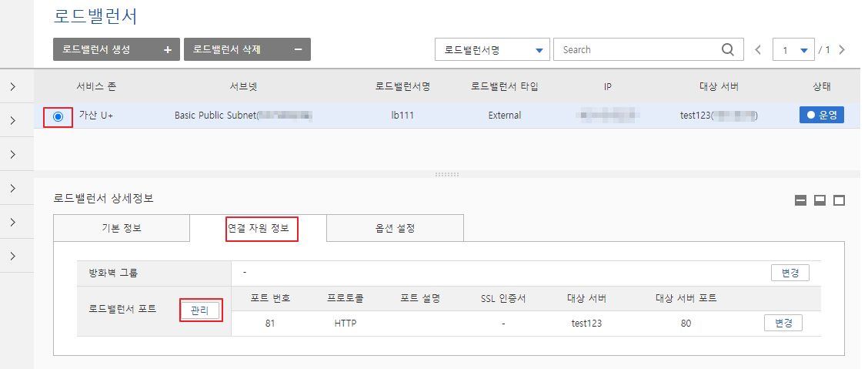Screen dimensions: 868x369
Task: Go to previous page arrow
Action: pyautogui.click(x=758, y=50)
